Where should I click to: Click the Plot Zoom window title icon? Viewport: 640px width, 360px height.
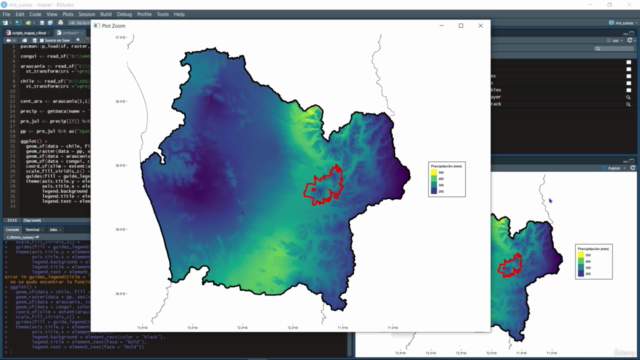pyautogui.click(x=97, y=26)
